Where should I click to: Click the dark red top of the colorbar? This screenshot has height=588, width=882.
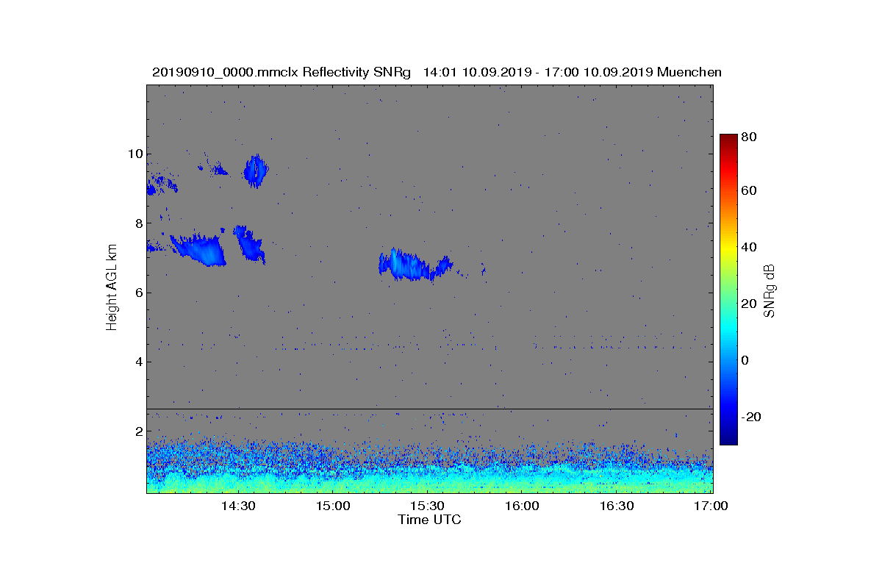pyautogui.click(x=728, y=140)
